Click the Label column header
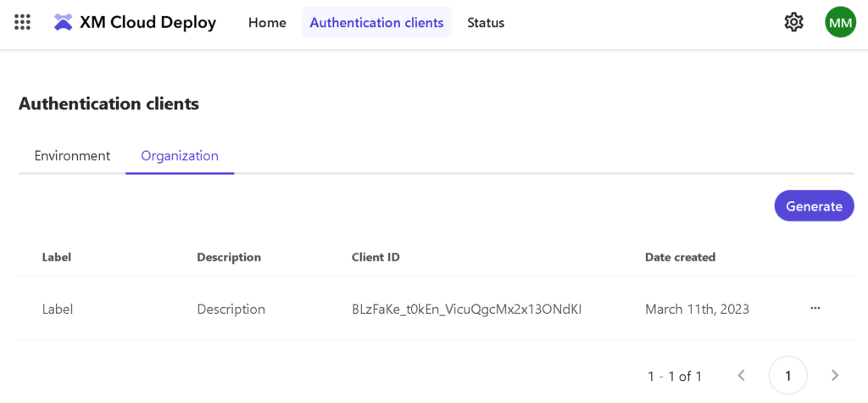The height and width of the screenshot is (403, 868). tap(57, 257)
